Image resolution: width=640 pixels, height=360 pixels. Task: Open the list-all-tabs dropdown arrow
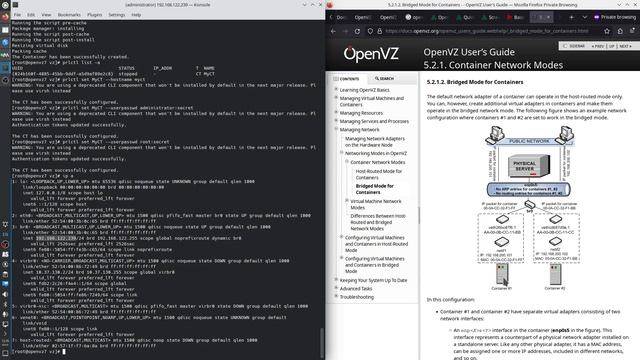584,17
